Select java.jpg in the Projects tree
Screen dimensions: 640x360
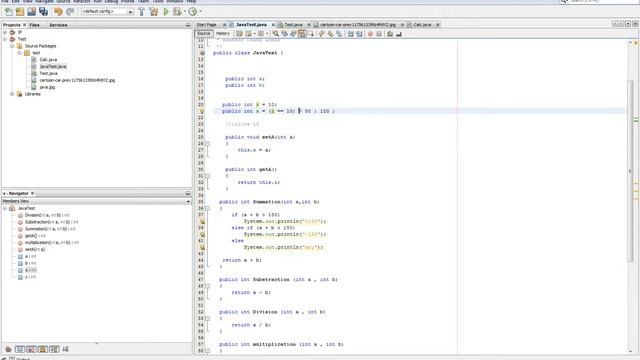pos(47,87)
